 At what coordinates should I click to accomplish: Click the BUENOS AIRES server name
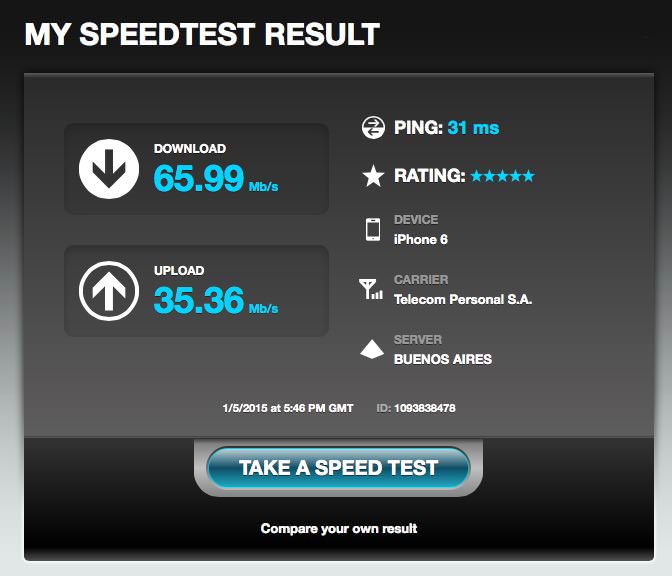tap(443, 359)
